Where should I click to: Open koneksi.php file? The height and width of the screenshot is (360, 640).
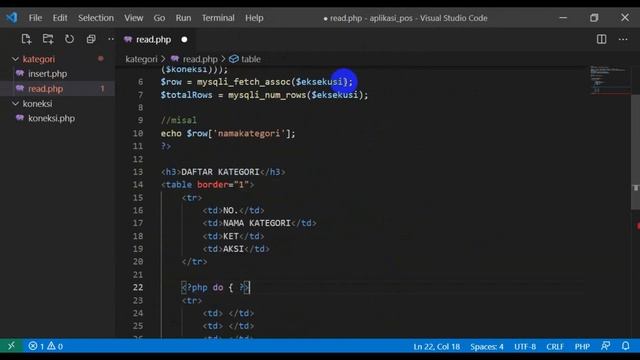[x=51, y=118]
